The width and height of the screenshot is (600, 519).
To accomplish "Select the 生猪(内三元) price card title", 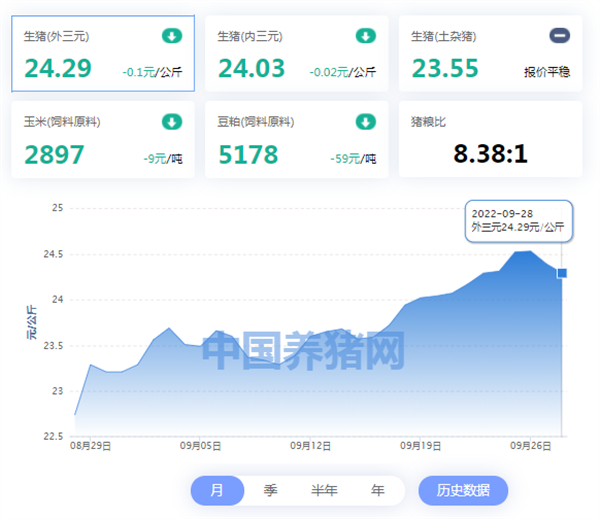I will pyautogui.click(x=250, y=36).
